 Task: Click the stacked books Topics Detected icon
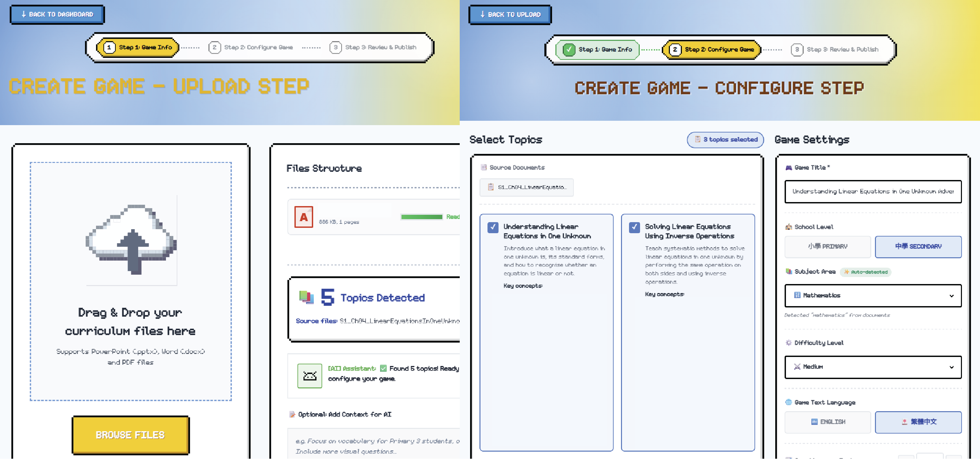click(x=306, y=297)
